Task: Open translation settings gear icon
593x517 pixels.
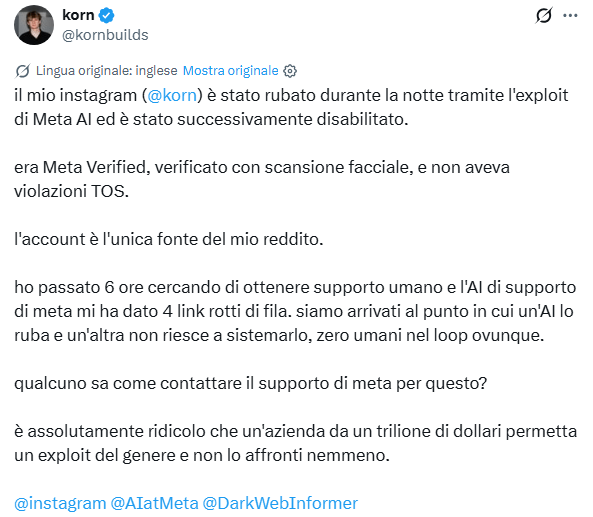Action: 290,71
